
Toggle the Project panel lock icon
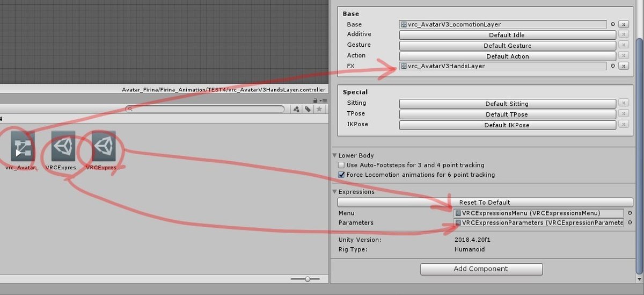[x=316, y=100]
